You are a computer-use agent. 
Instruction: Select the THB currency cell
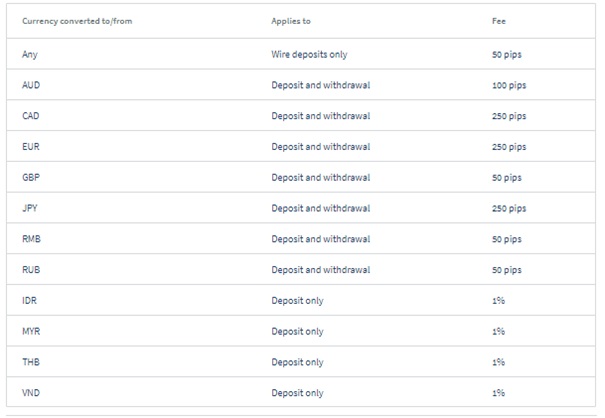(31, 362)
